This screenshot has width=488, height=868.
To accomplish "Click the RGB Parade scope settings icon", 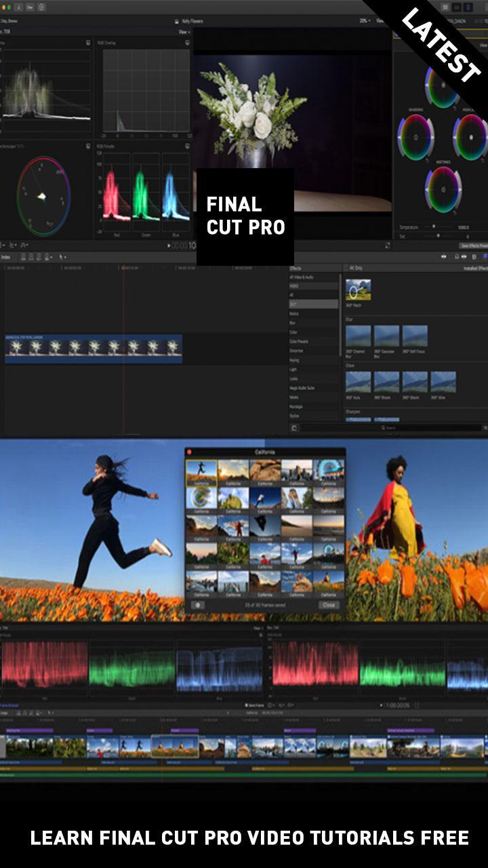I will tap(187, 146).
